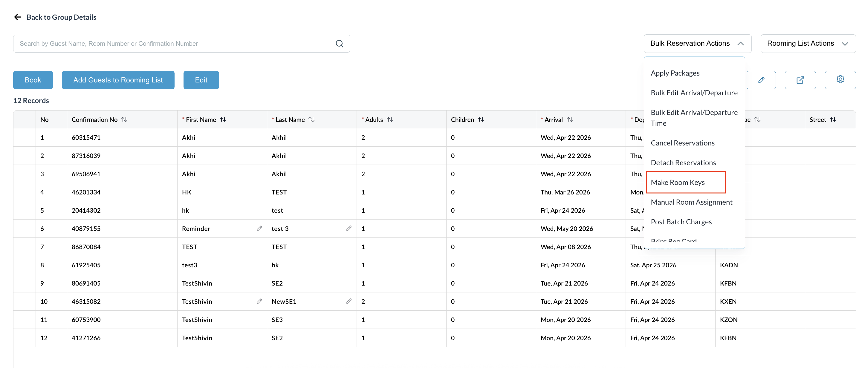
Task: Edit last name pencil for test 3
Action: (x=349, y=228)
